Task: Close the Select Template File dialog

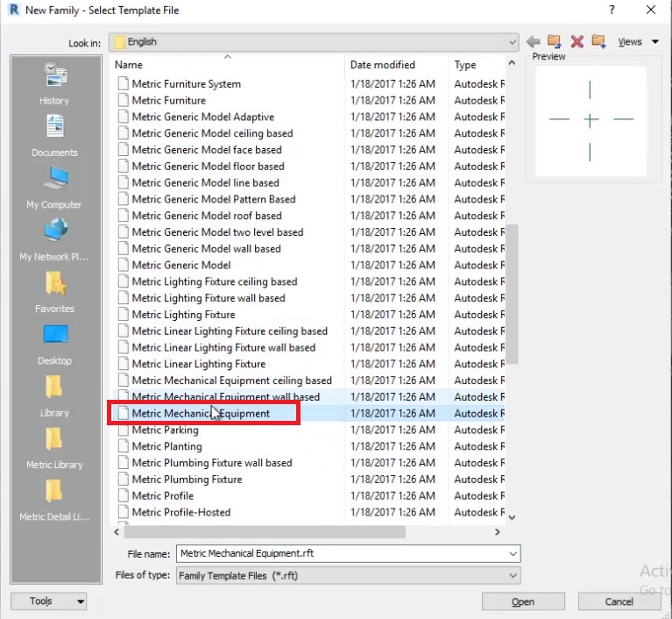Action: [651, 10]
